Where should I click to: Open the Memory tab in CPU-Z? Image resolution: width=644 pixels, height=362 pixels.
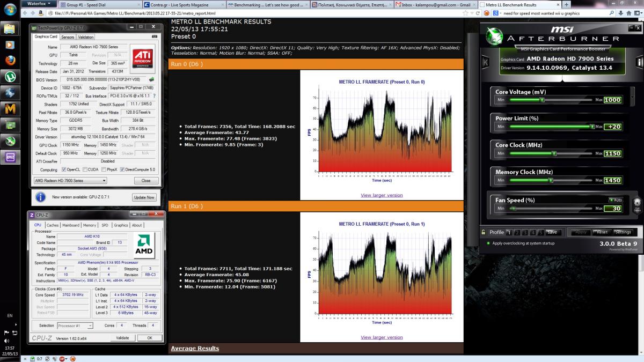click(90, 225)
